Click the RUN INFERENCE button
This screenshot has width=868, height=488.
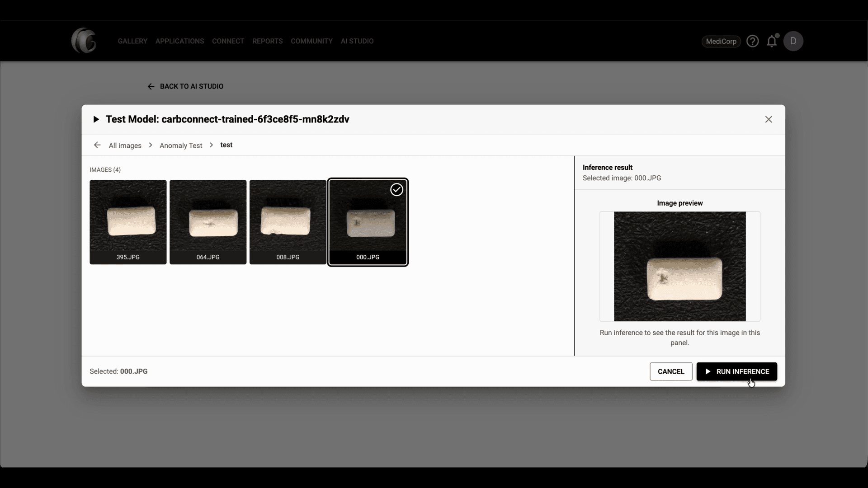coord(736,371)
